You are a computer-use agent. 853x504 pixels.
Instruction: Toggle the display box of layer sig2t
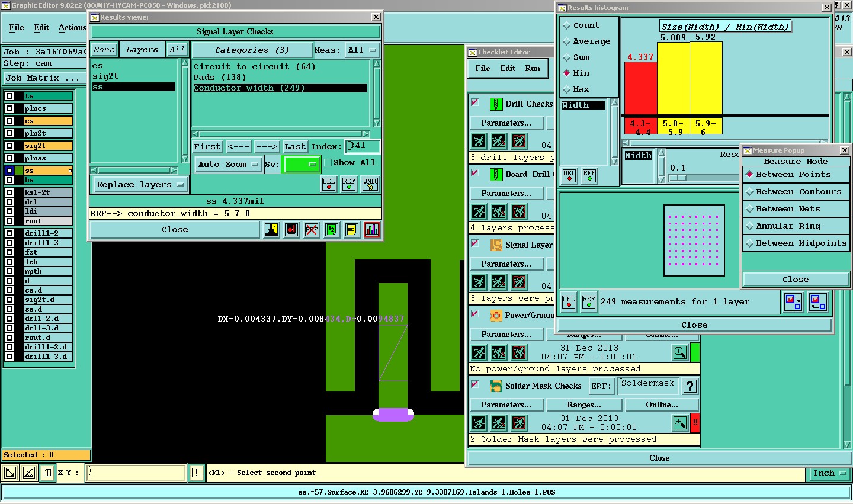[x=9, y=146]
